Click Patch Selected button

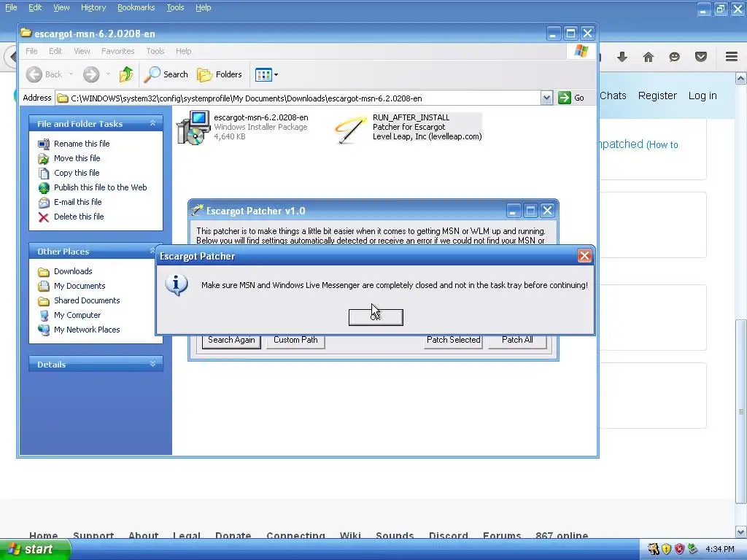coord(454,340)
